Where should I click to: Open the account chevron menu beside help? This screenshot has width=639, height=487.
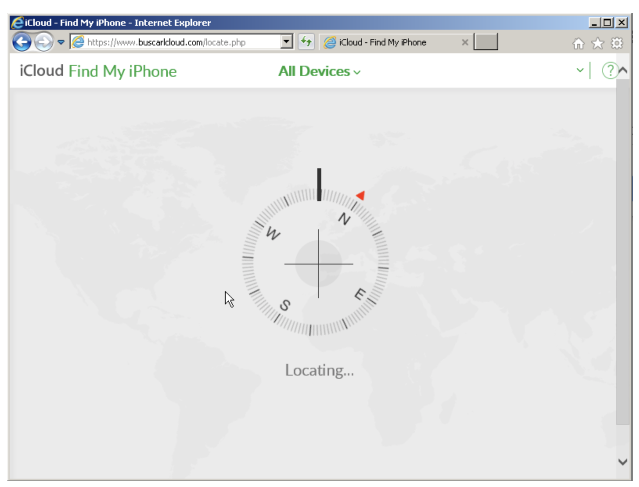580,70
